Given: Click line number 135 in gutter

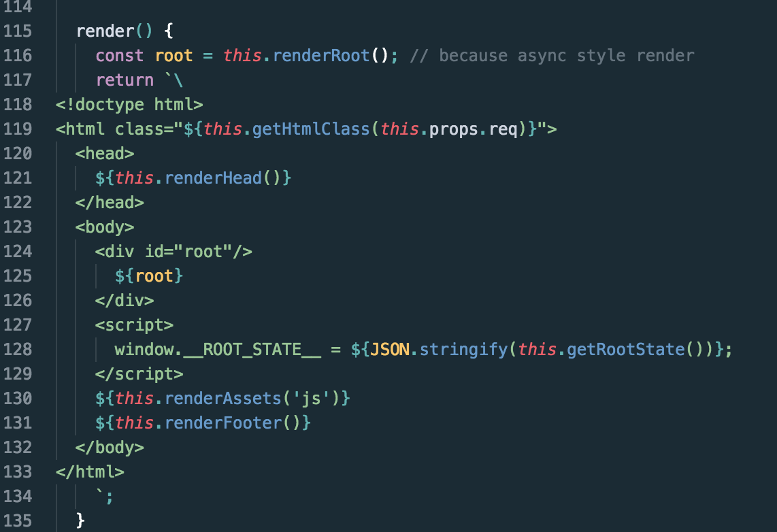Looking at the screenshot, I should coord(18,521).
